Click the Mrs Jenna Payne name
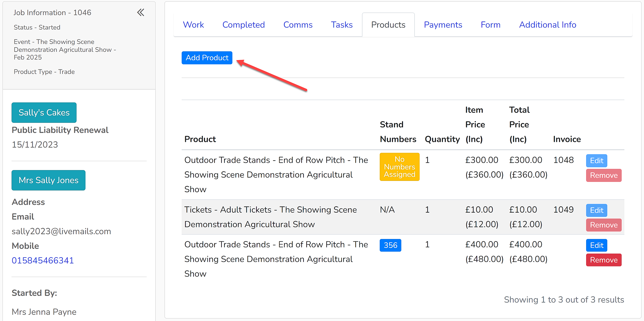The height and width of the screenshot is (321, 644). coord(44,312)
